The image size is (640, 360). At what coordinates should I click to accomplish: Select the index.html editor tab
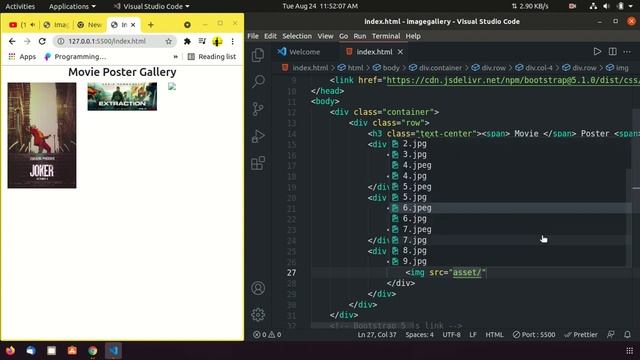(373, 52)
